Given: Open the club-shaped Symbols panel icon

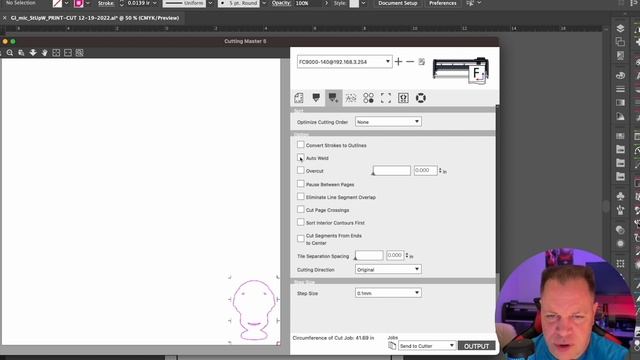Looking at the screenshot, I should click(x=620, y=196).
